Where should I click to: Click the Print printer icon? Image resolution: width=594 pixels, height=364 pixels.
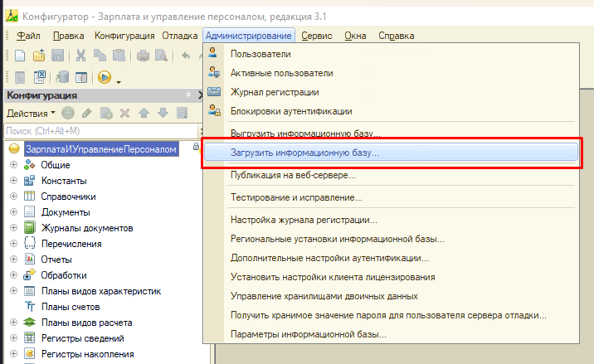click(x=143, y=56)
